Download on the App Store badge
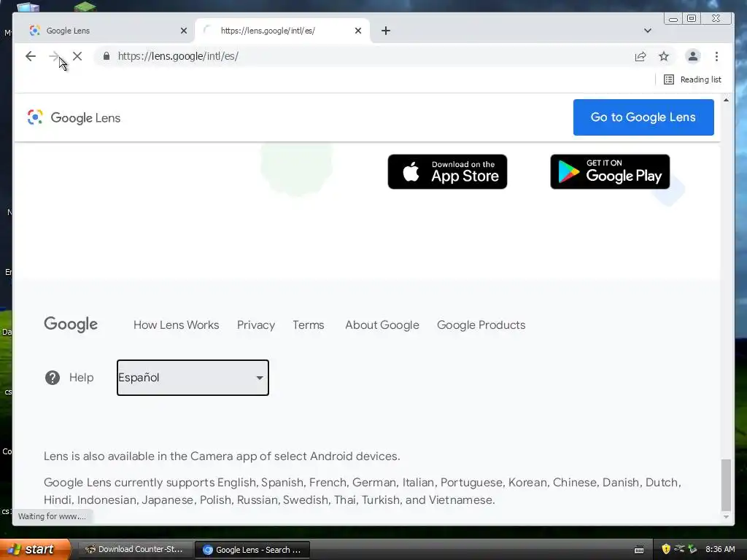The width and height of the screenshot is (747, 560). (x=447, y=171)
